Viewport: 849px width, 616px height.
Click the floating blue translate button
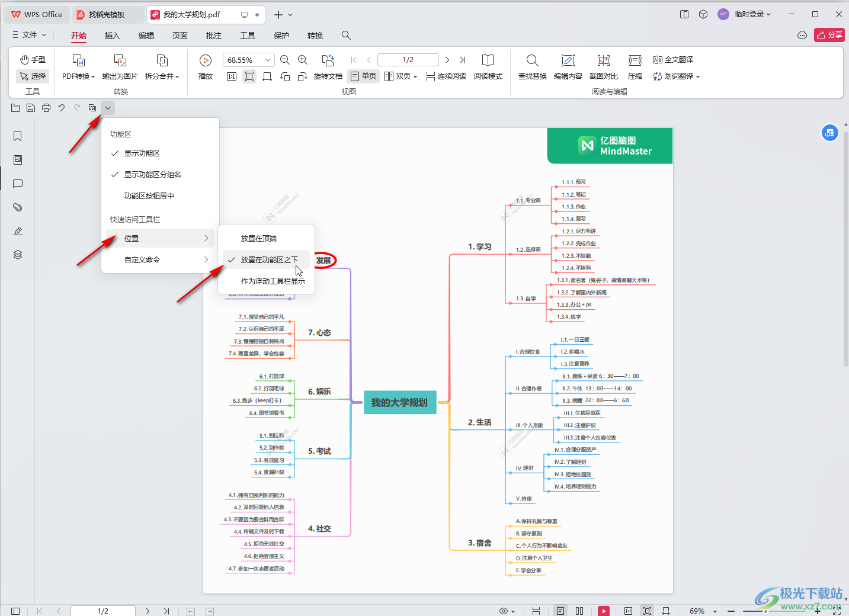(830, 133)
